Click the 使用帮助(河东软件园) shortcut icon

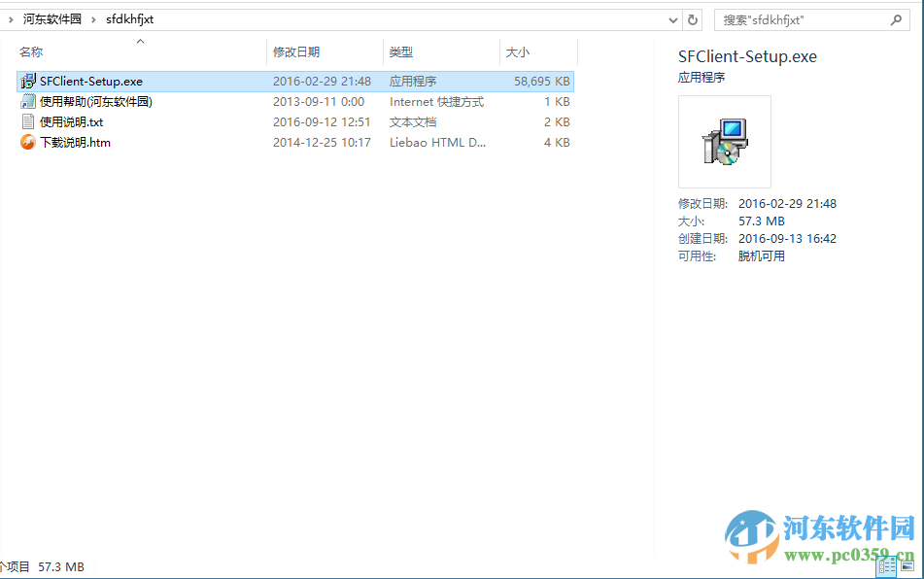pyautogui.click(x=28, y=102)
